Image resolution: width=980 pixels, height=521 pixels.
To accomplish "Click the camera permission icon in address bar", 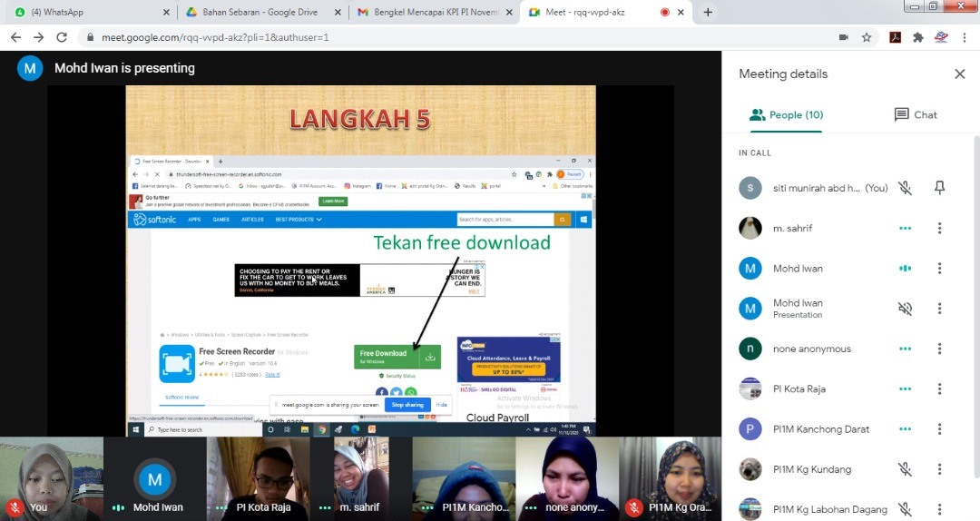I will tap(843, 37).
